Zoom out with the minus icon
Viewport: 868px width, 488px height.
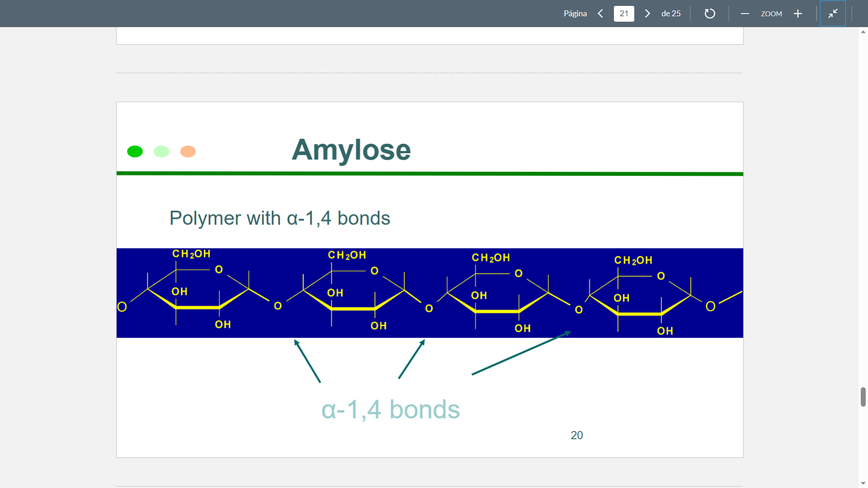(x=745, y=14)
